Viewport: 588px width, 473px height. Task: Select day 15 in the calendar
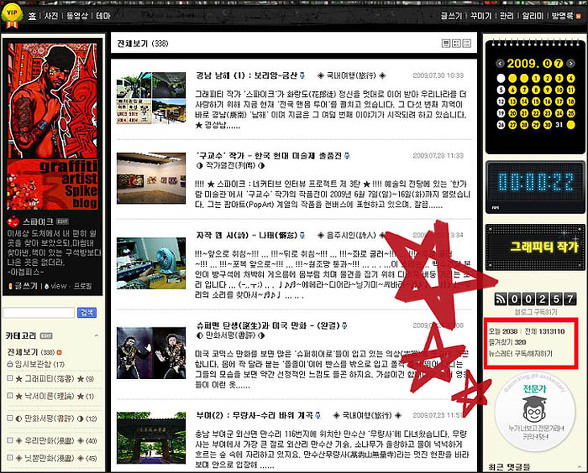[536, 102]
